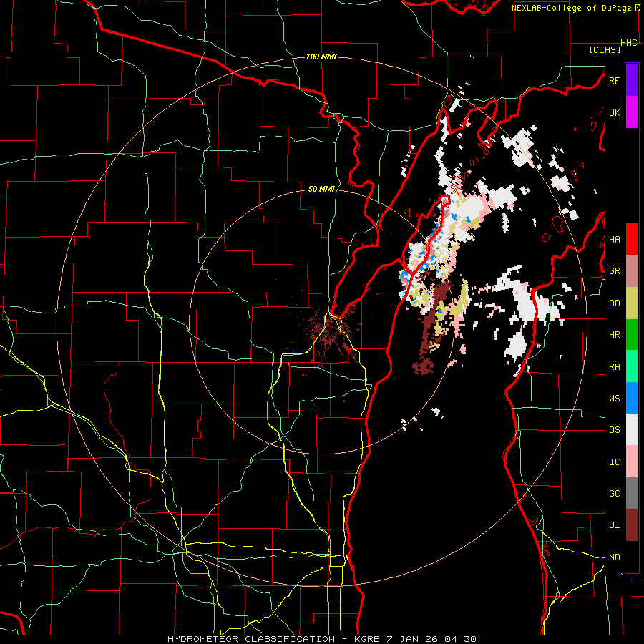Click the NEXLAB-College of DuPage credit text
Viewport: 644px width, 644px height.
(x=571, y=8)
